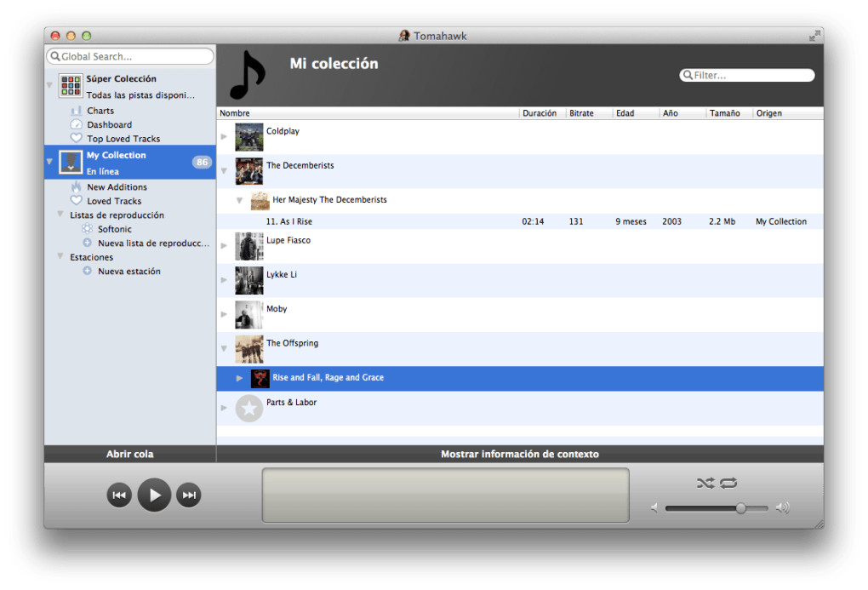
Task: Click the Moby thumbnail
Action: (249, 315)
